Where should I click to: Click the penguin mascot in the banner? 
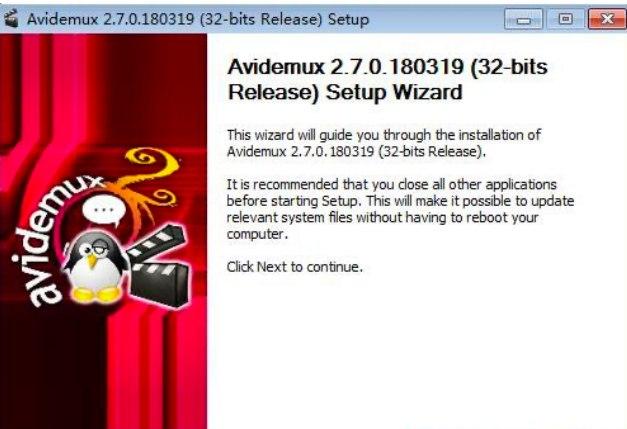point(95,267)
